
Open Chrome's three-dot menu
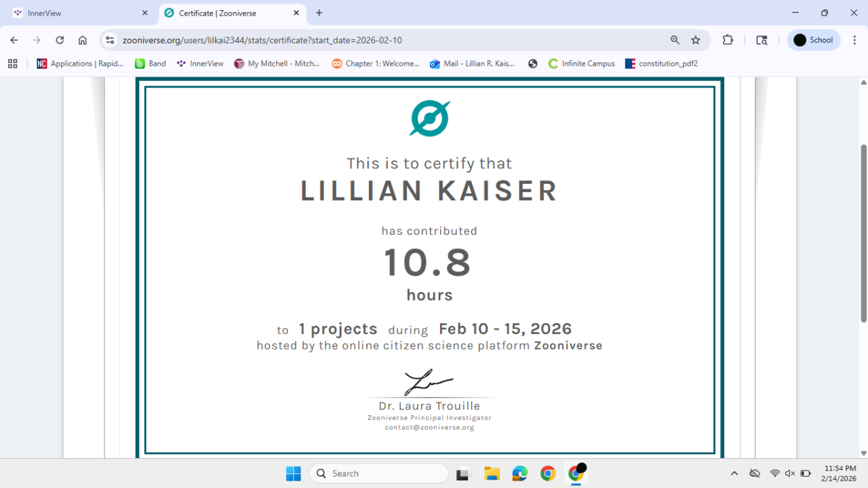[x=854, y=40]
